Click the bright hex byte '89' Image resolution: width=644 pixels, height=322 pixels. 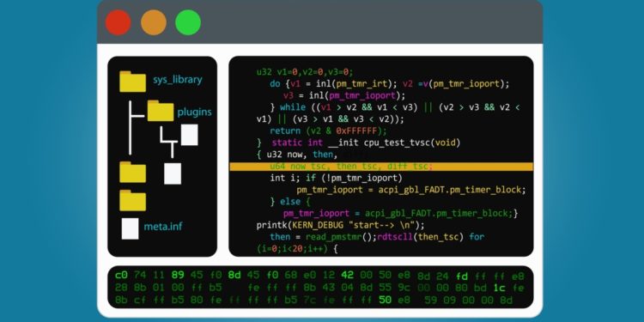point(178,275)
